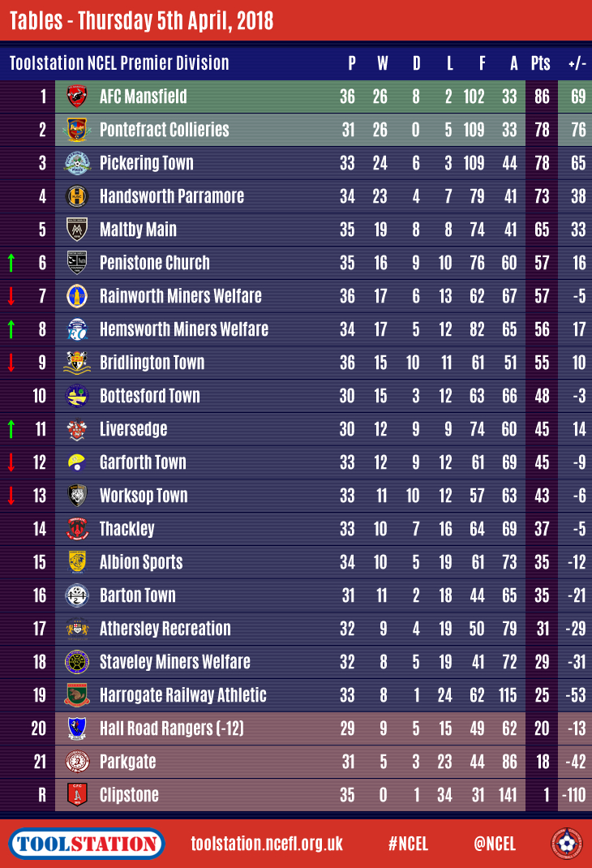The height and width of the screenshot is (868, 592).
Task: Click the red down arrow beside Worksop Town
Action: (11, 496)
